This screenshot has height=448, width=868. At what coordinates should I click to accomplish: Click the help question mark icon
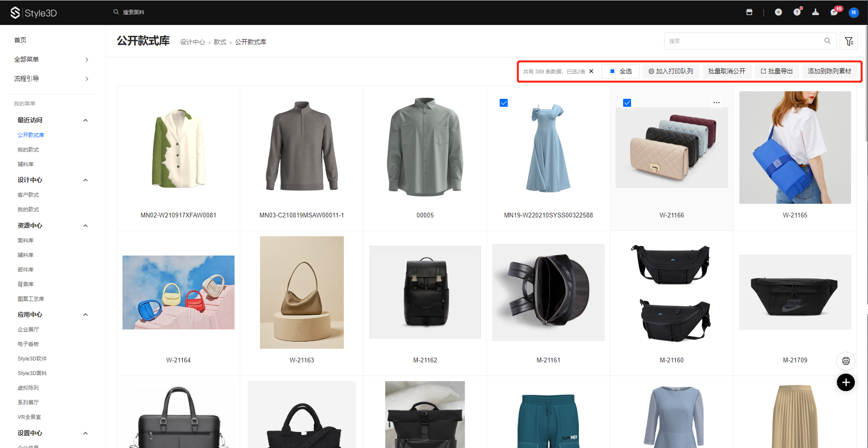pos(797,12)
